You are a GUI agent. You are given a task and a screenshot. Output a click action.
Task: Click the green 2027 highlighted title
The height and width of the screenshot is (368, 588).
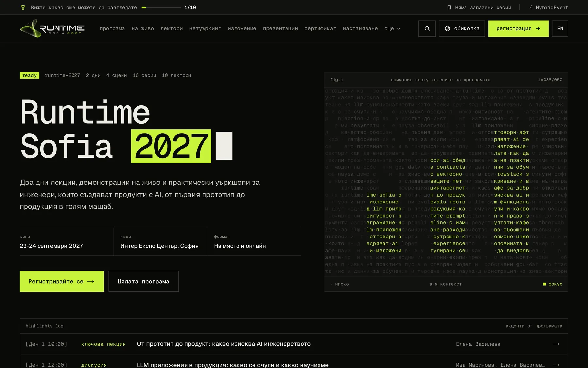click(171, 146)
